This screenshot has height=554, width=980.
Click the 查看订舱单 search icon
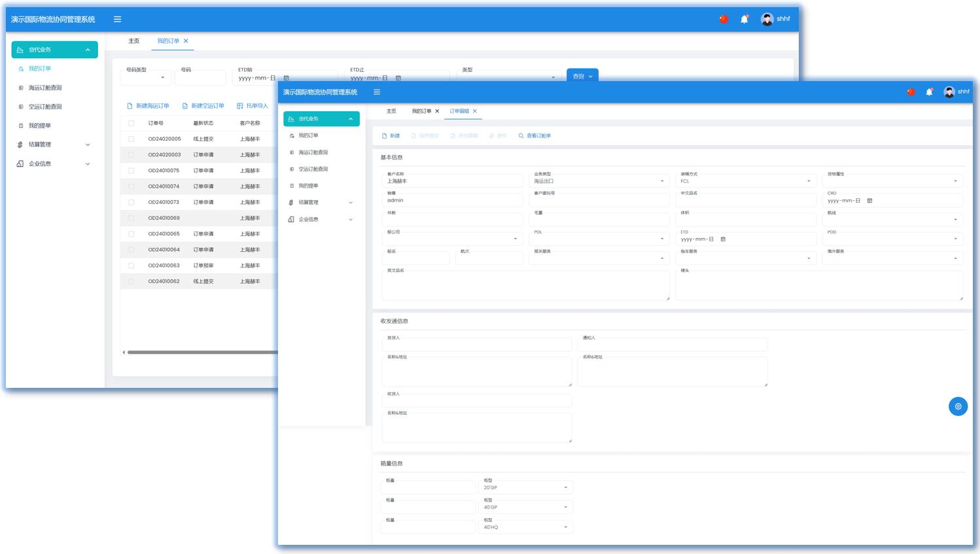pyautogui.click(x=521, y=136)
